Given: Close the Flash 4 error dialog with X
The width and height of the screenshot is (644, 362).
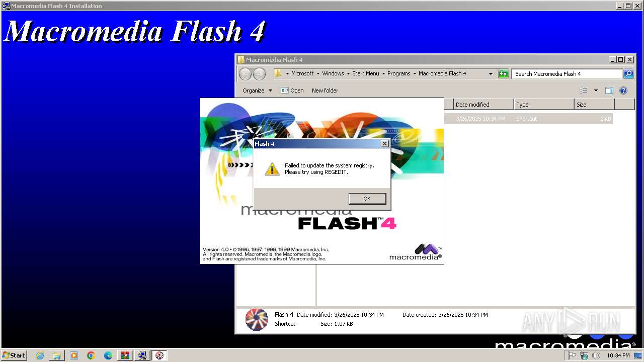Looking at the screenshot, I should tap(385, 144).
